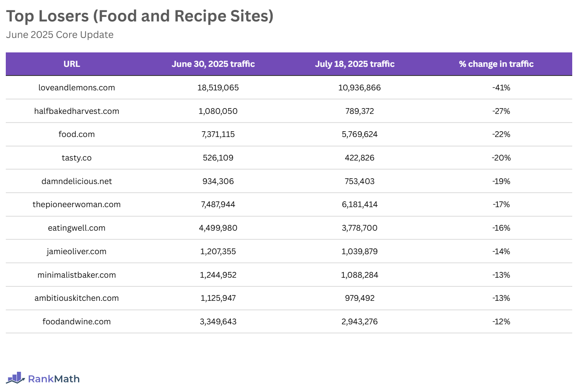578x392 pixels.
Task: Click the -13% value in ambitiouskitchen.com row
Action: (x=501, y=298)
